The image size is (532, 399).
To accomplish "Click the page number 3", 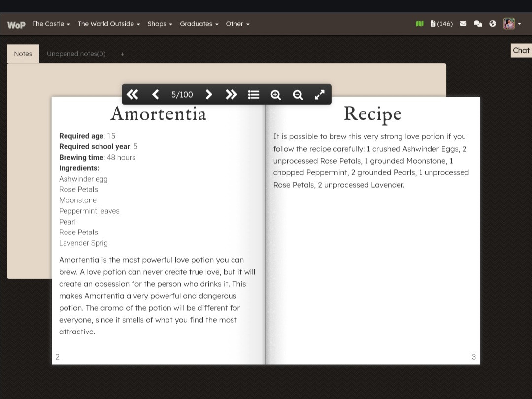I will click(x=474, y=357).
